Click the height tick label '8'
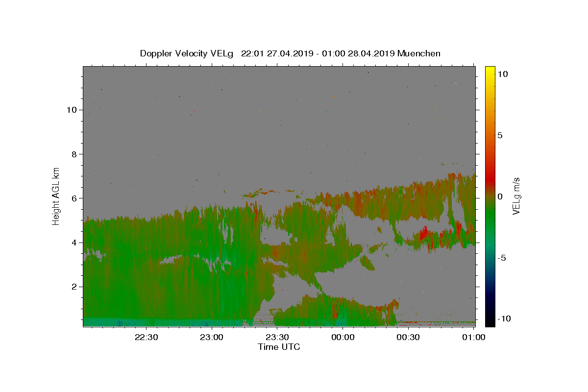588x392 pixels. (x=73, y=154)
